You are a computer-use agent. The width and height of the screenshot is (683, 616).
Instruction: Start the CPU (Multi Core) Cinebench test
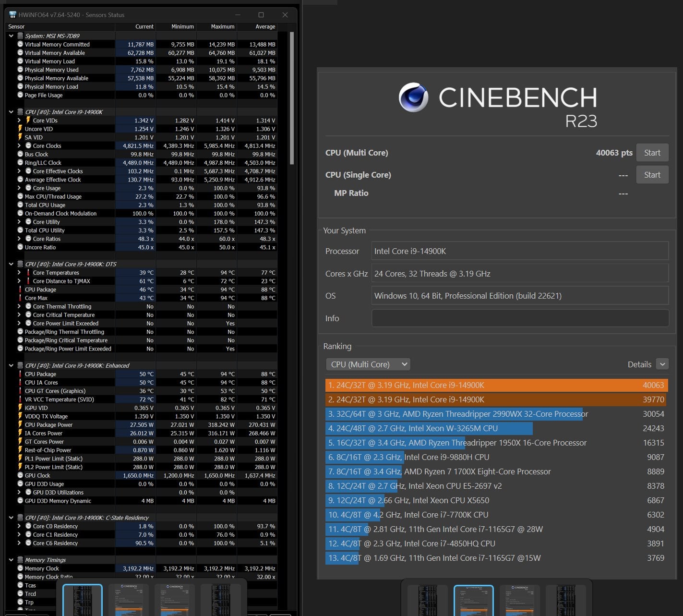coord(652,153)
